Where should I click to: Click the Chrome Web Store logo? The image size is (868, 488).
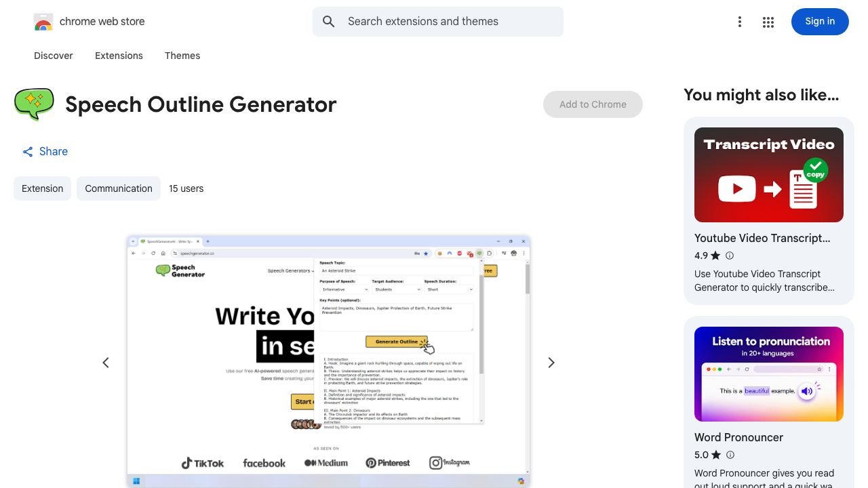[43, 22]
